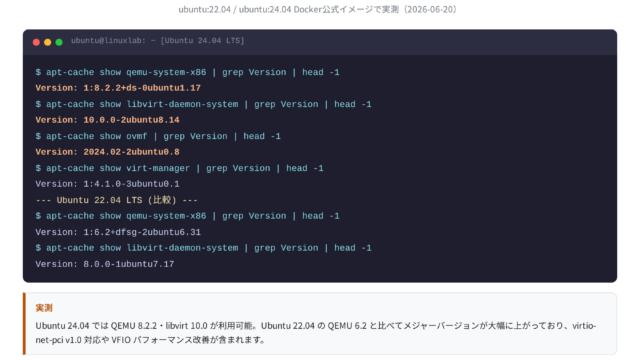
Task: Select the terminal title ubuntu@linuxlab text
Action: pyautogui.click(x=158, y=40)
